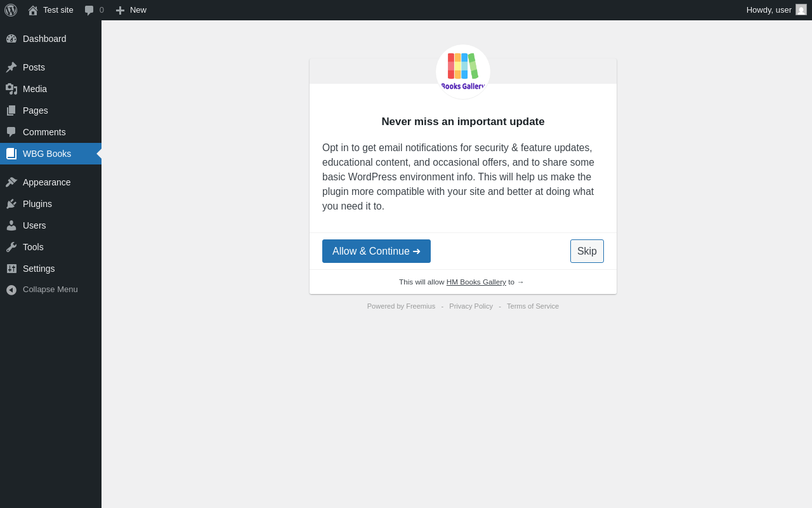This screenshot has width=812, height=508.
Task: Open the Privacy Policy link
Action: pos(471,306)
